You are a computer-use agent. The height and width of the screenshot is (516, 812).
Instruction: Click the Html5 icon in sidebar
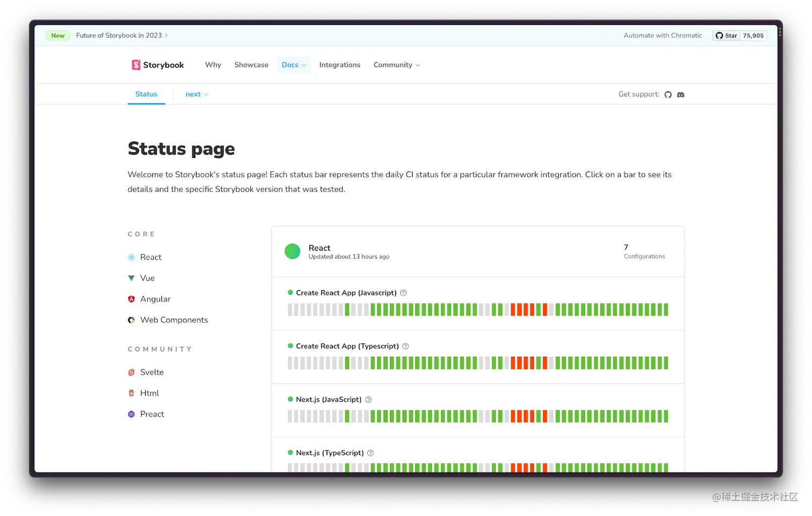(131, 393)
